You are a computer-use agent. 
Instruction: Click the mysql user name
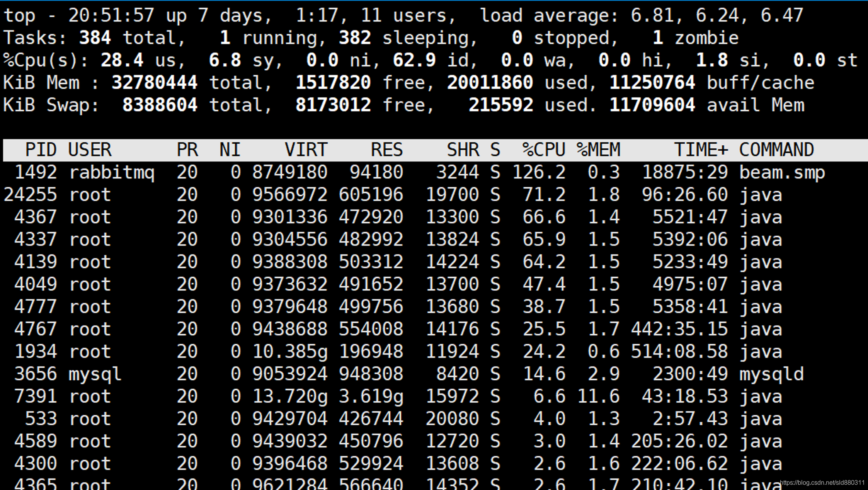(x=95, y=374)
